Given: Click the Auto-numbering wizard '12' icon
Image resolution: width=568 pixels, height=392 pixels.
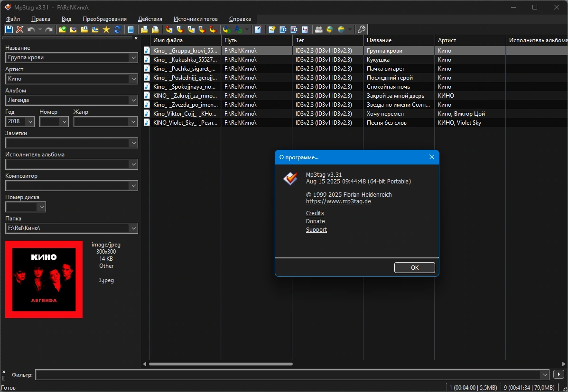Looking at the screenshot, I should point(305,29).
